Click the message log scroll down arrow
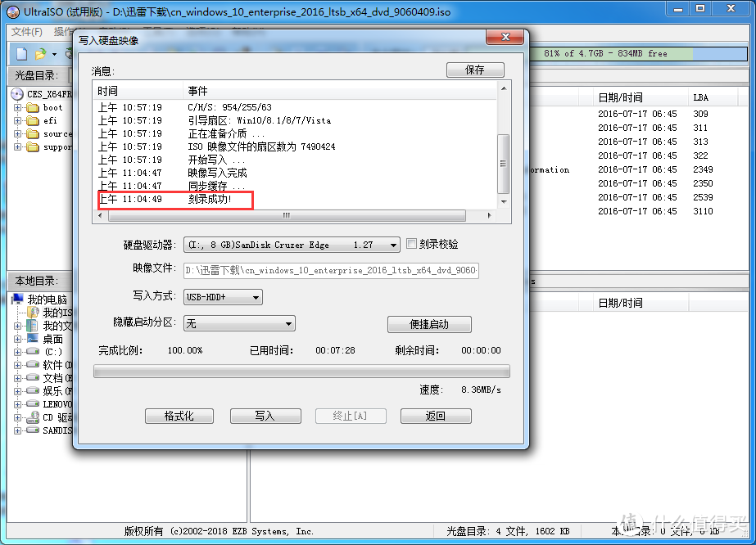The image size is (756, 545). [504, 202]
